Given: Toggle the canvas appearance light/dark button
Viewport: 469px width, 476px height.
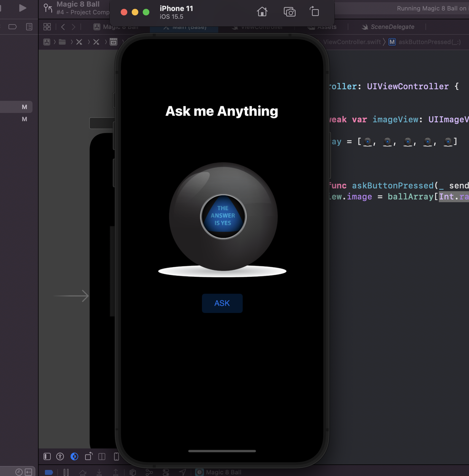Looking at the screenshot, I should click(74, 456).
